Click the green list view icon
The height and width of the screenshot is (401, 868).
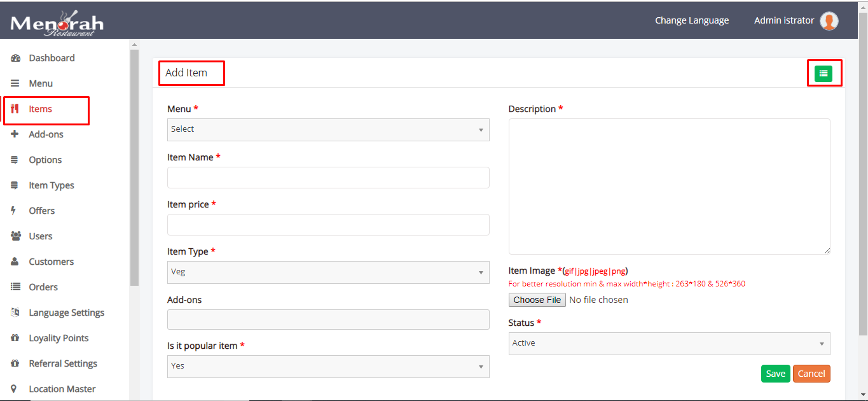(x=823, y=74)
